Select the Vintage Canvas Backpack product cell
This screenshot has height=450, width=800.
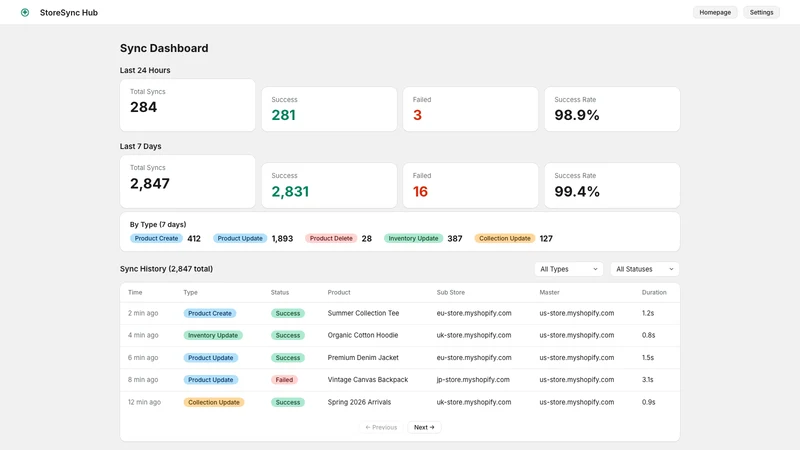368,380
